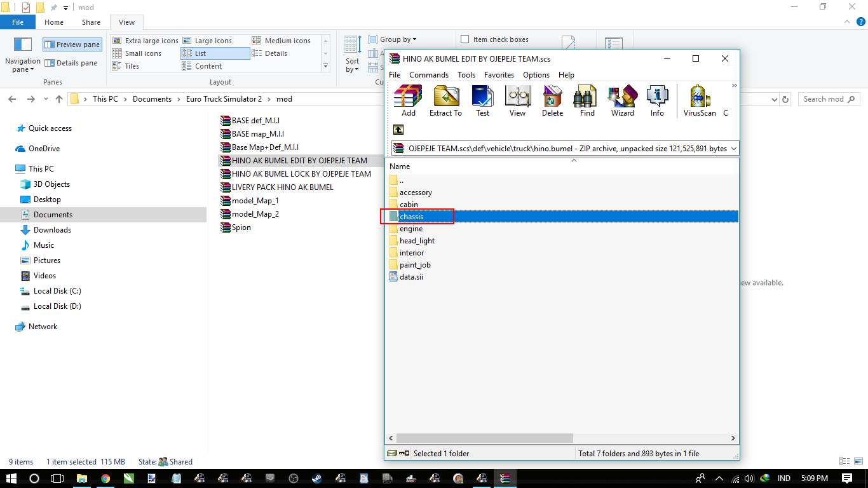Image resolution: width=868 pixels, height=488 pixels.
Task: Open Group by dropdown
Action: click(x=393, y=39)
